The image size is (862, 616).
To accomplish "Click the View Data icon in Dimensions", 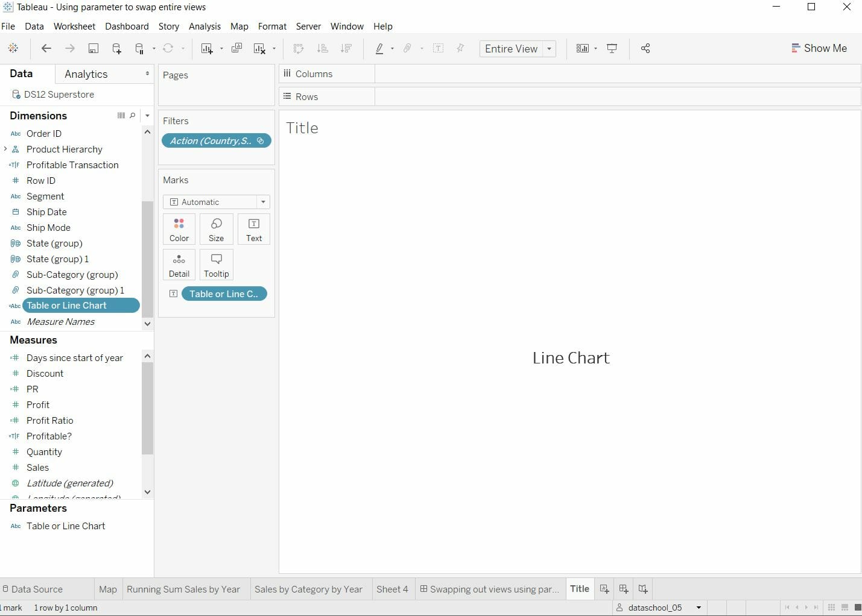I will pyautogui.click(x=121, y=115).
